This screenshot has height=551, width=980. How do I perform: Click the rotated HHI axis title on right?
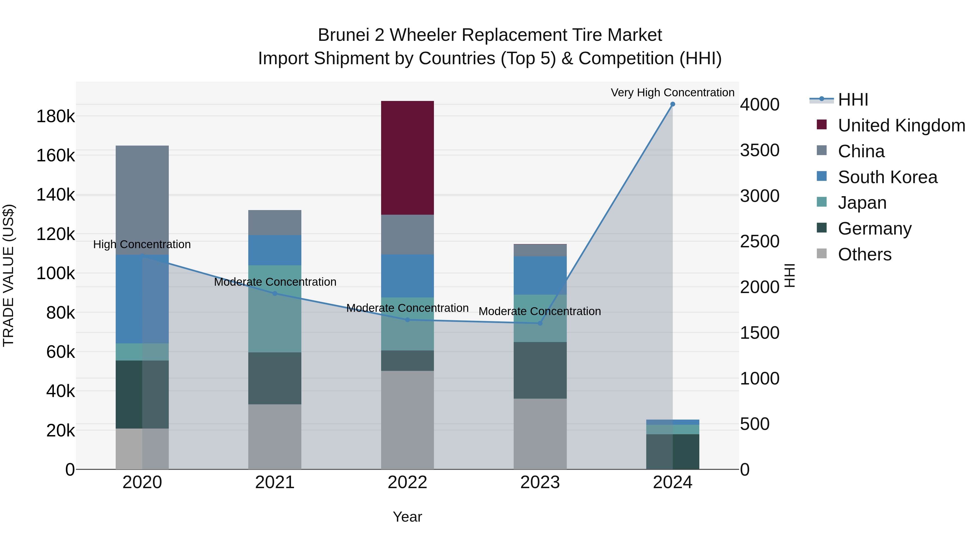tap(790, 275)
